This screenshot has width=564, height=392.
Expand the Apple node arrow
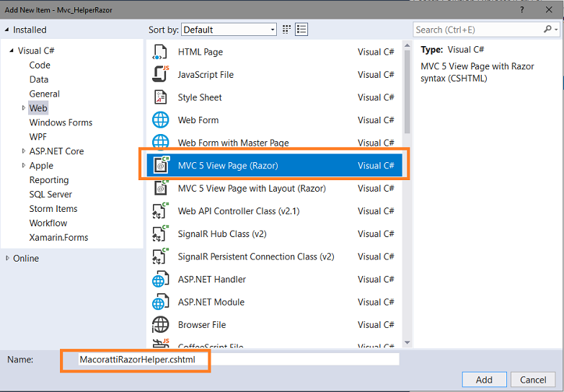point(24,165)
